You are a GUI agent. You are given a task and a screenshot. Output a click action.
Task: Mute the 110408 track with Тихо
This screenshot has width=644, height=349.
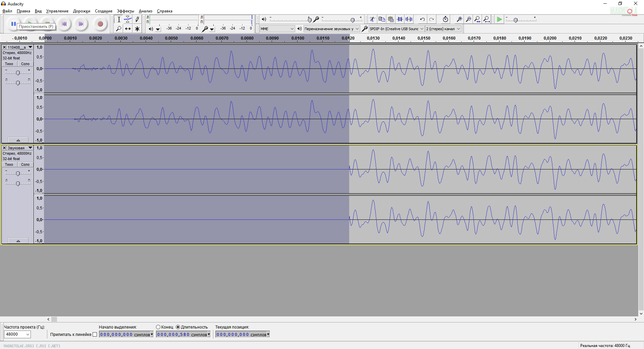point(9,64)
